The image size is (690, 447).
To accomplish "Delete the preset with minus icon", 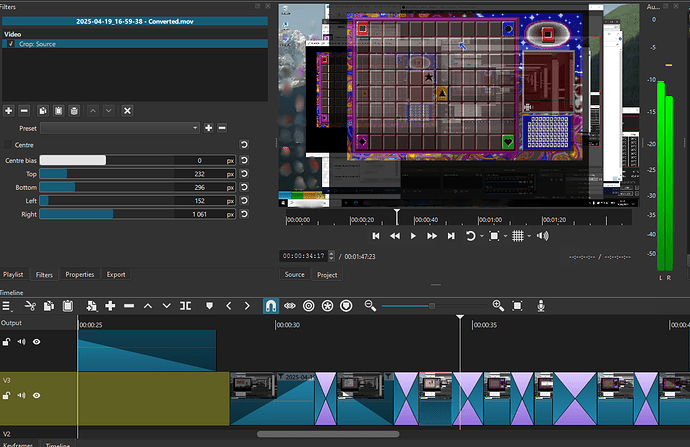I will point(222,128).
